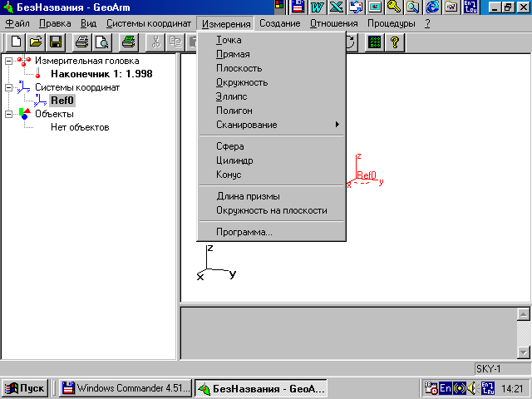Click the green dot grid toolbar icon
The image size is (532, 399).
coord(375,42)
